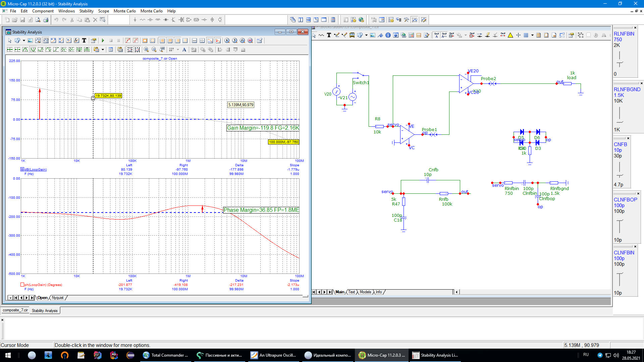Open the Stability menu
Screen dimensions: 644x362
coord(86,11)
